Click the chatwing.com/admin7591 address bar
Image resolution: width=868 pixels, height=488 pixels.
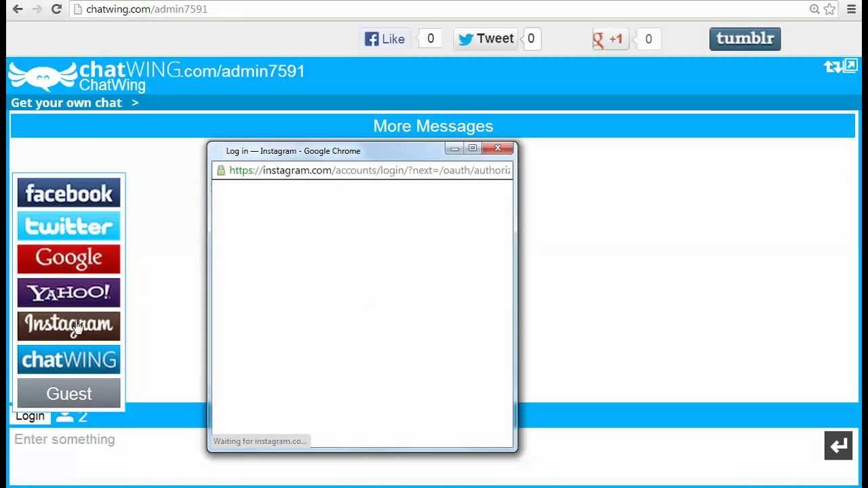[x=441, y=9]
